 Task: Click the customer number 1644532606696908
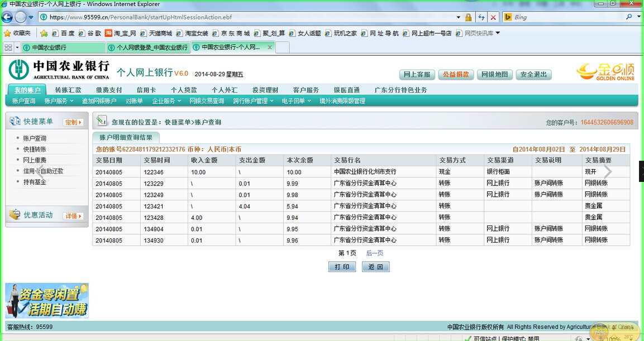click(607, 122)
